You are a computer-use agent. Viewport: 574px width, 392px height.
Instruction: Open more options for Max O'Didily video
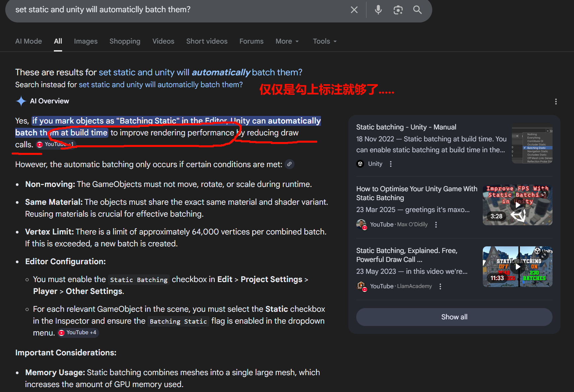pyautogui.click(x=436, y=225)
